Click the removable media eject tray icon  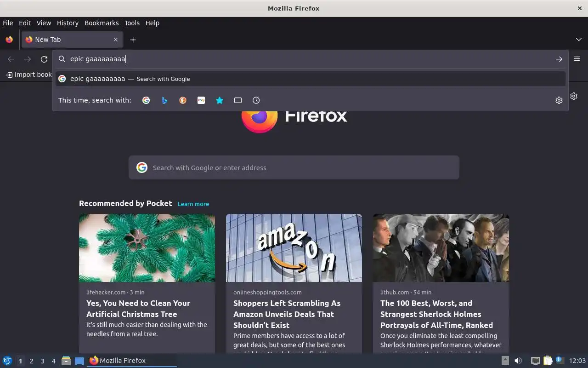click(505, 361)
